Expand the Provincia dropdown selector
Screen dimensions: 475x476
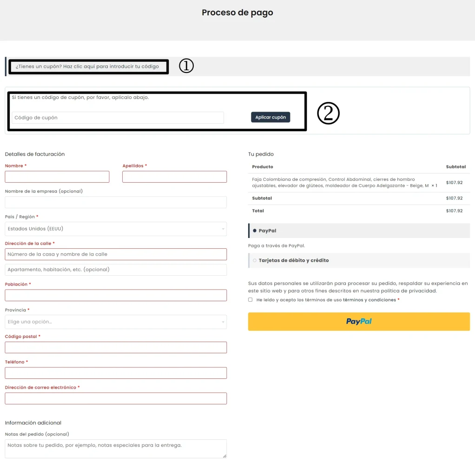click(116, 322)
